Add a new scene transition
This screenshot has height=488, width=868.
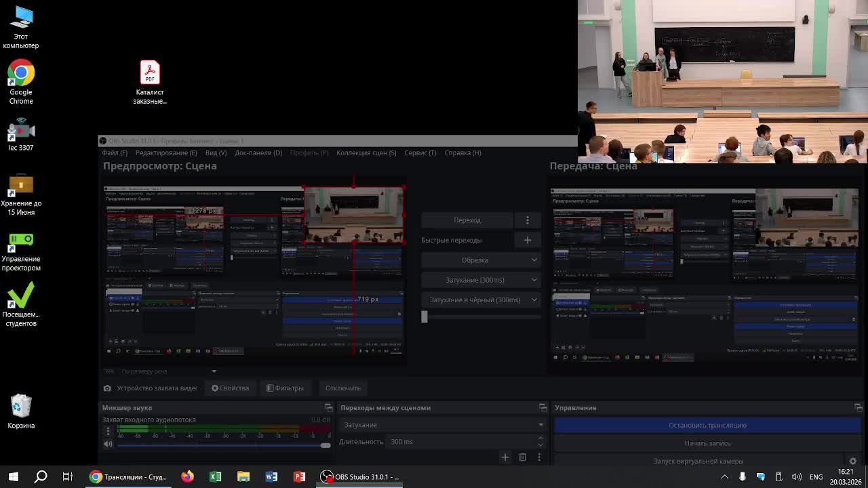(x=505, y=457)
